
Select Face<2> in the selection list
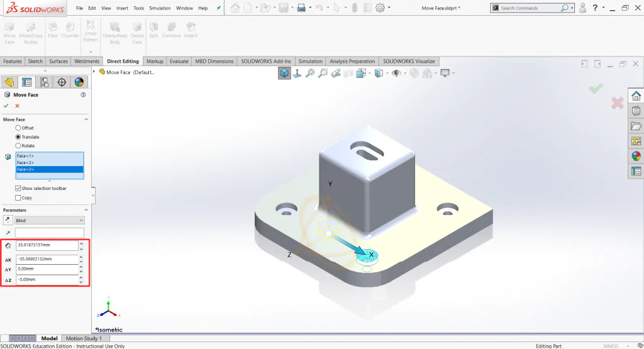click(50, 163)
